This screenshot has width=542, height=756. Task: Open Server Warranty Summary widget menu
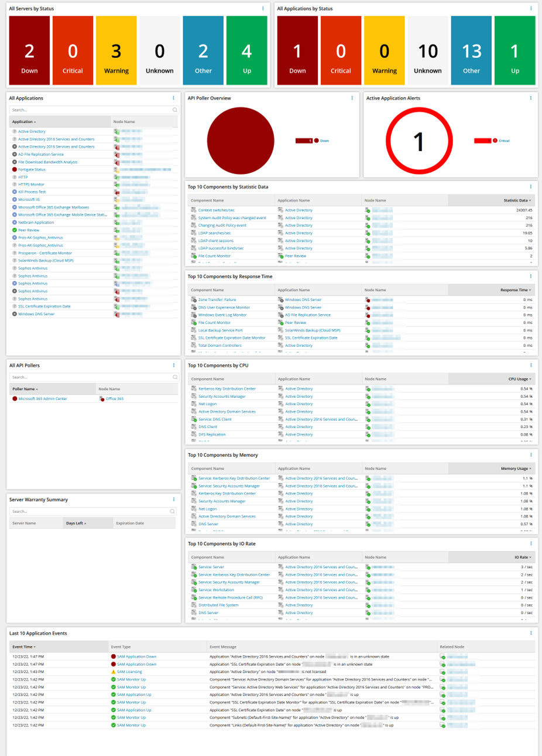(x=174, y=500)
